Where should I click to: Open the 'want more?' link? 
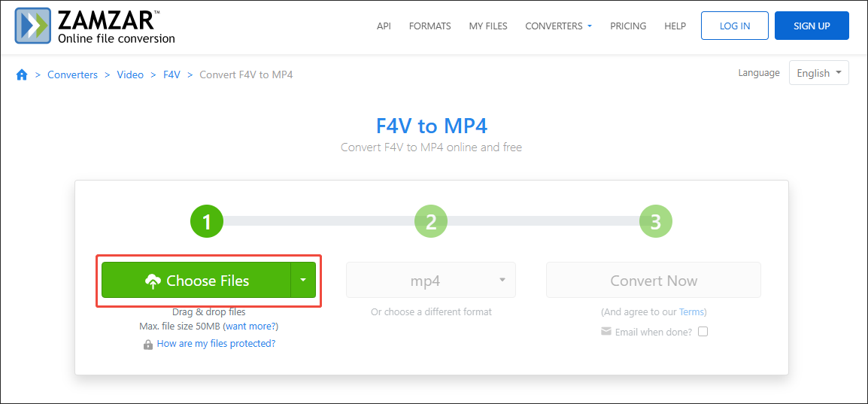[251, 326]
